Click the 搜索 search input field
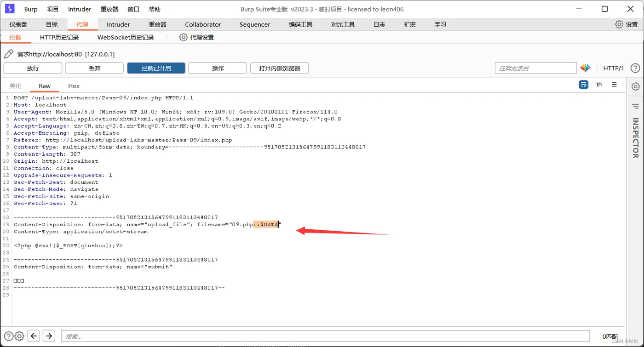The height and width of the screenshot is (347, 644). coord(325,336)
